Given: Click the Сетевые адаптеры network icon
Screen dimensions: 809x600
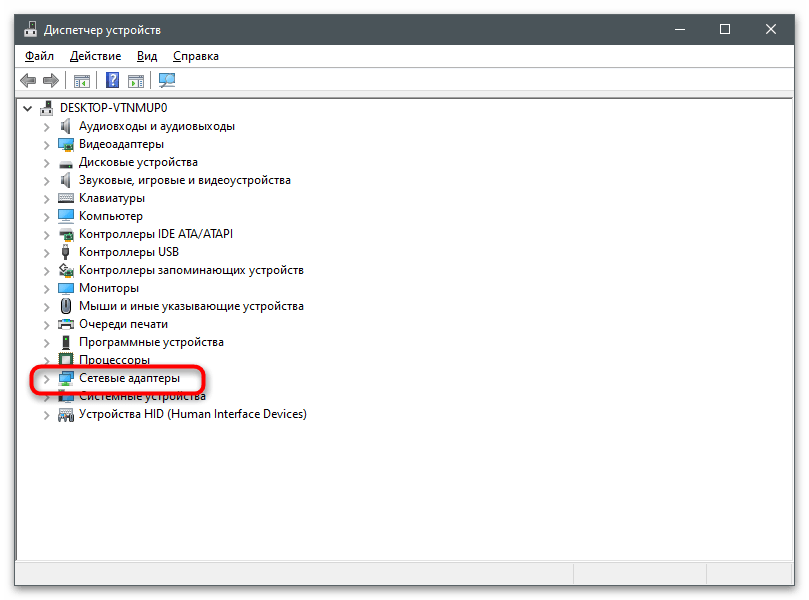Looking at the screenshot, I should (66, 378).
